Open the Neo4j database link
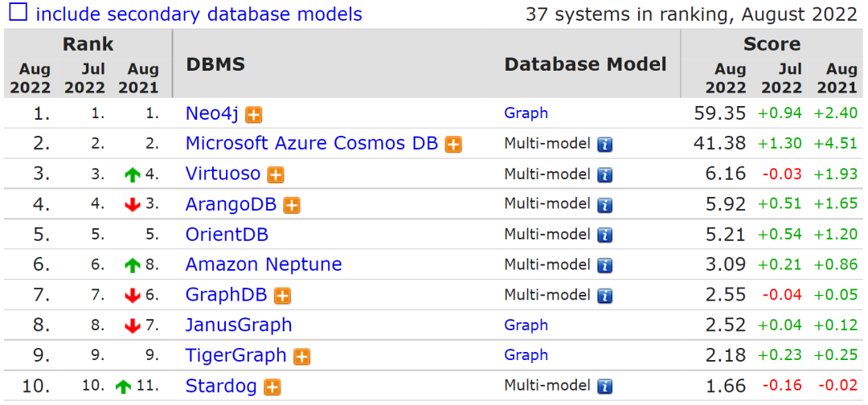 pos(212,113)
